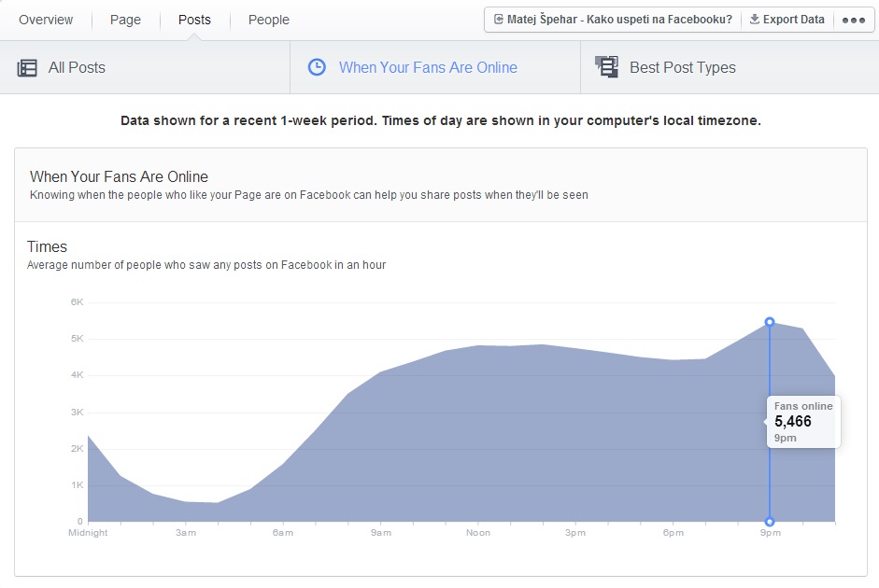Switch to the Page tab
The height and width of the screenshot is (588, 879).
click(x=125, y=21)
